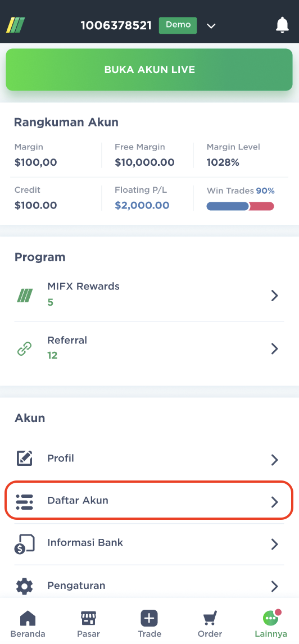The width and height of the screenshot is (299, 644).
Task: Switch to the Beranda tab
Action: [28, 623]
